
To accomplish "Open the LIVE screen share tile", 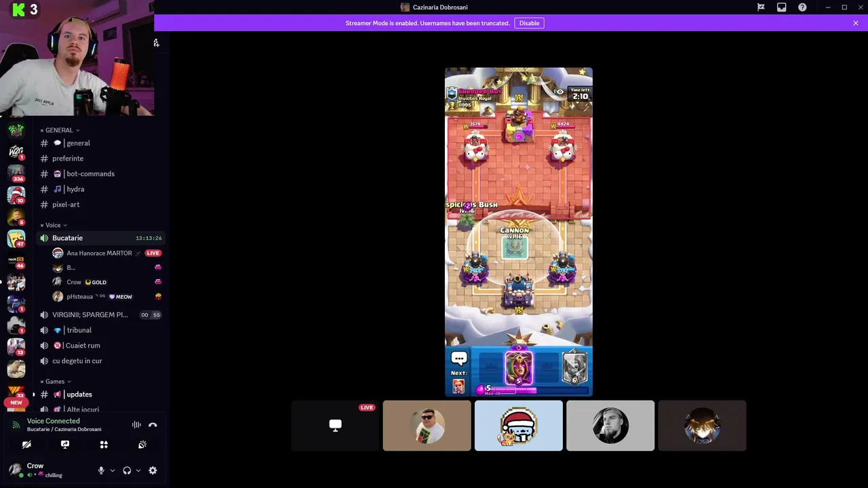I will (335, 426).
